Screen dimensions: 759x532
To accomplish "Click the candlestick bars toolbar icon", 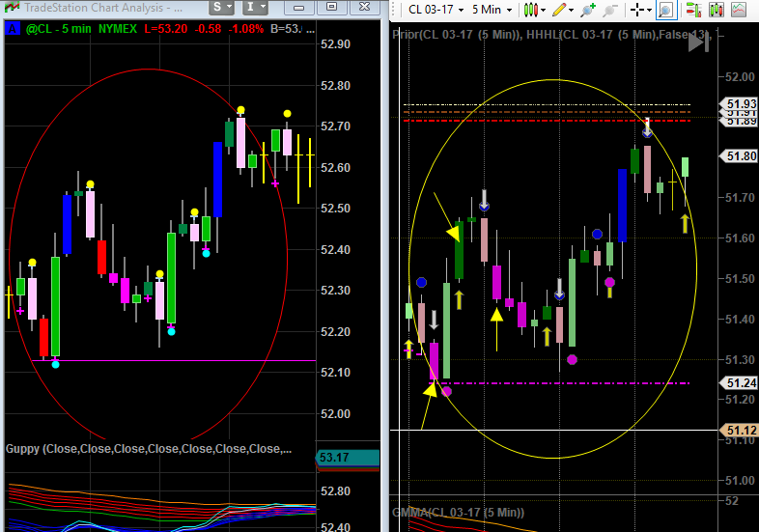I will click(716, 10).
